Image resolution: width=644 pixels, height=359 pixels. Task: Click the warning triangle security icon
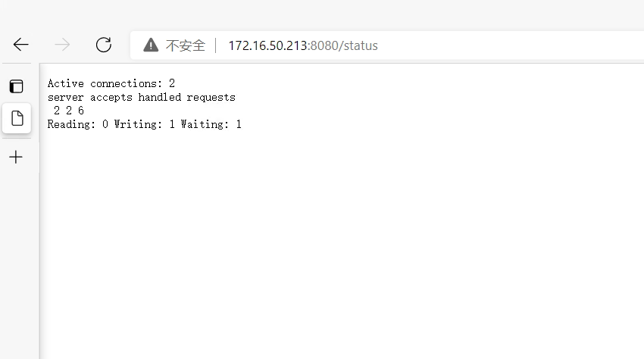click(x=151, y=45)
